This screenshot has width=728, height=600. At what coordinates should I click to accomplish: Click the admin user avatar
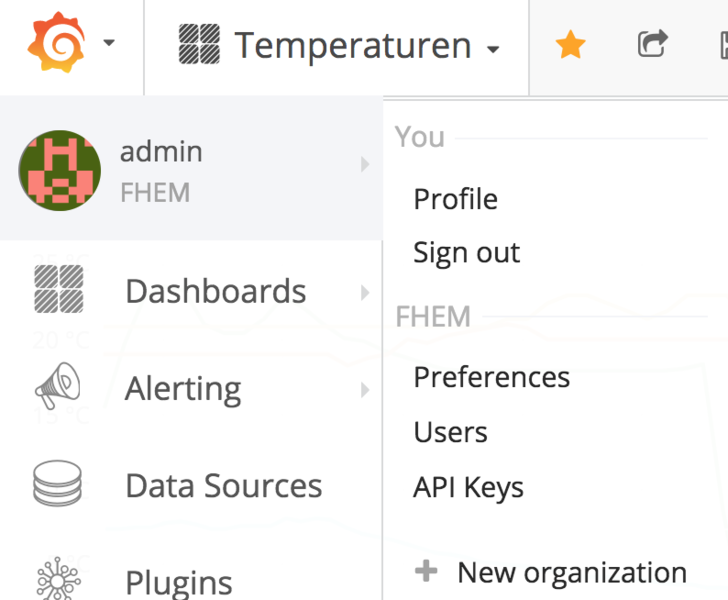pos(59,170)
